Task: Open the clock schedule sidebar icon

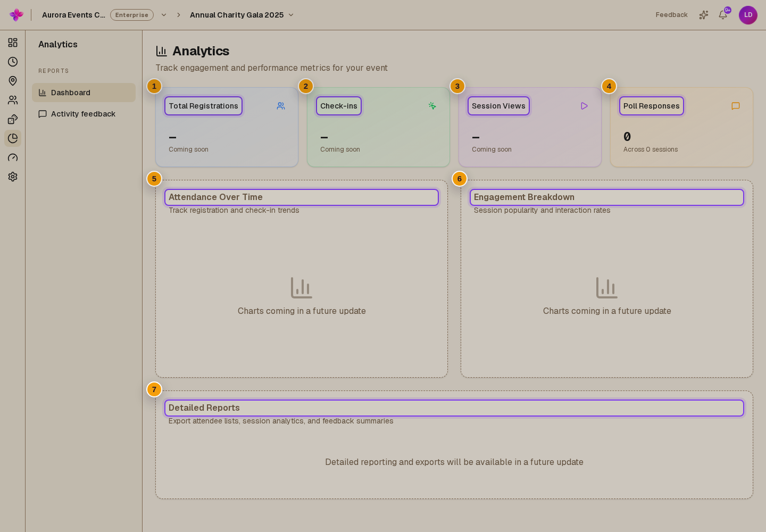Action: [13, 62]
